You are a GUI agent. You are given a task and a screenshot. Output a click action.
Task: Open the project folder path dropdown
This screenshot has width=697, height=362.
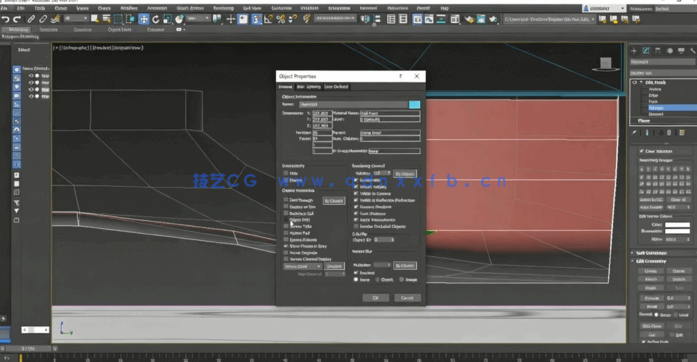(549, 19)
